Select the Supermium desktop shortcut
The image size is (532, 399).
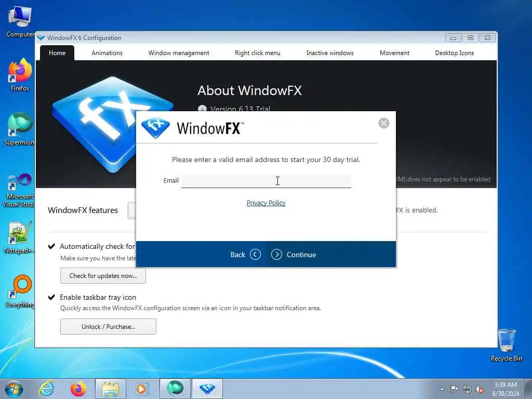(19, 129)
